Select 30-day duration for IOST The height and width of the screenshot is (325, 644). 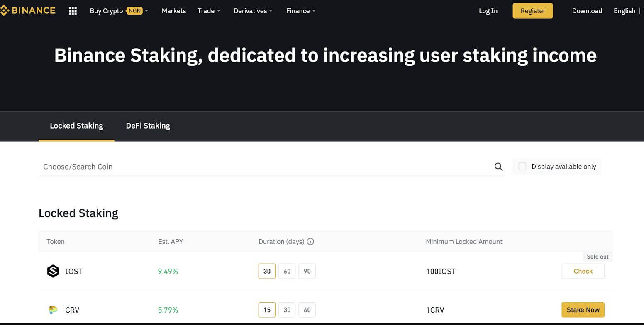coord(267,271)
